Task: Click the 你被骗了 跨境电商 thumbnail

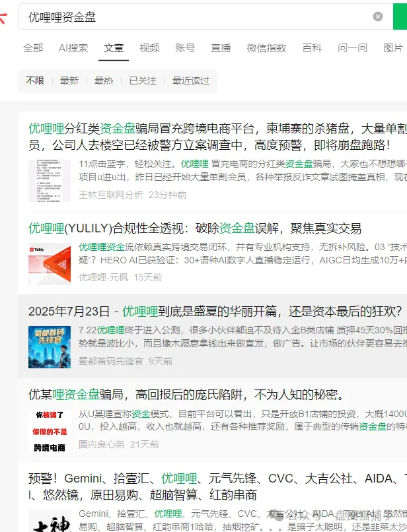Action: click(x=50, y=429)
